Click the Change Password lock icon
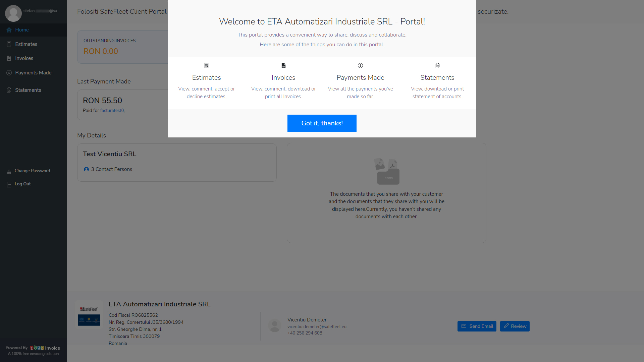This screenshot has height=362, width=644. coord(9,171)
